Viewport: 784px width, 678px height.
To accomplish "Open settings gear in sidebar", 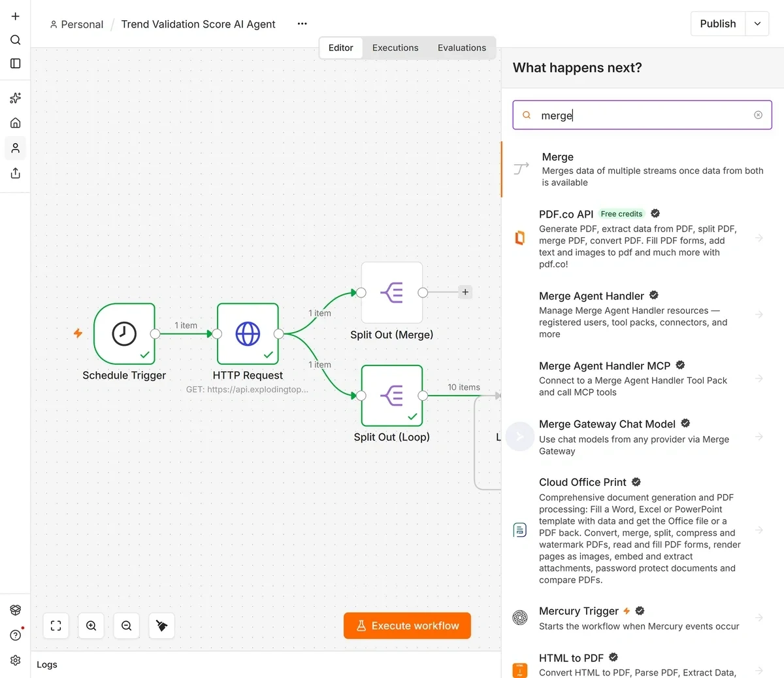I will (16, 660).
